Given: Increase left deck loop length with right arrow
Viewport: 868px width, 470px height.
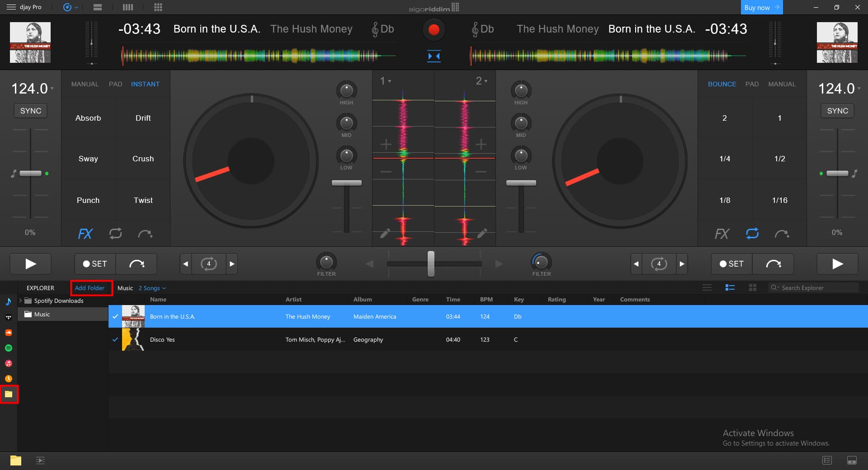Looking at the screenshot, I should click(x=232, y=264).
